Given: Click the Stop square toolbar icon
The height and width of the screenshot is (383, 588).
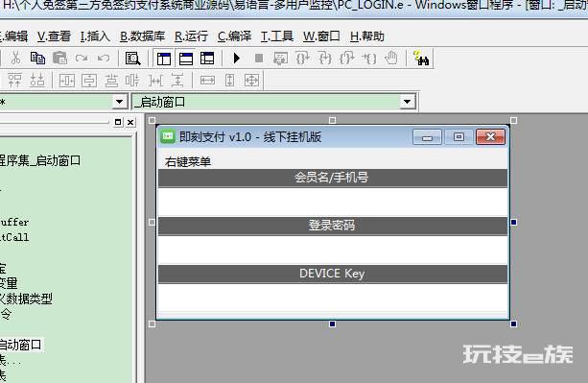Looking at the screenshot, I should (x=259, y=59).
